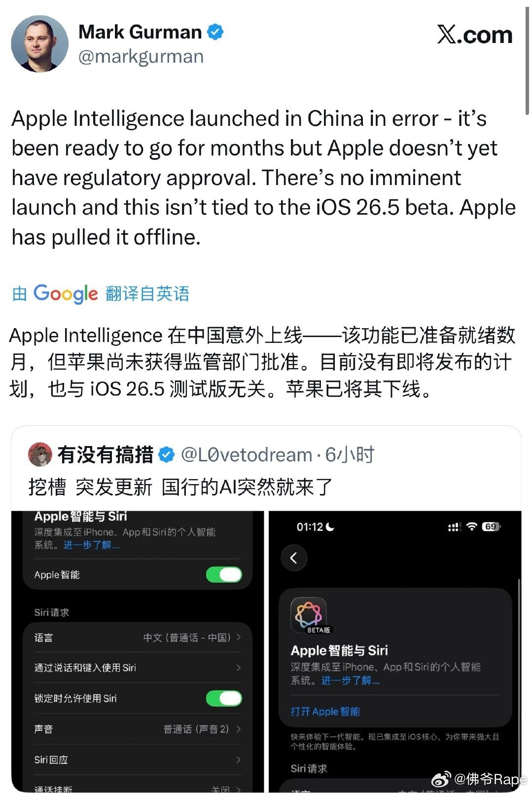This screenshot has width=532, height=793.
Task: Open the quoted user's avatar icon
Action: coord(40,454)
